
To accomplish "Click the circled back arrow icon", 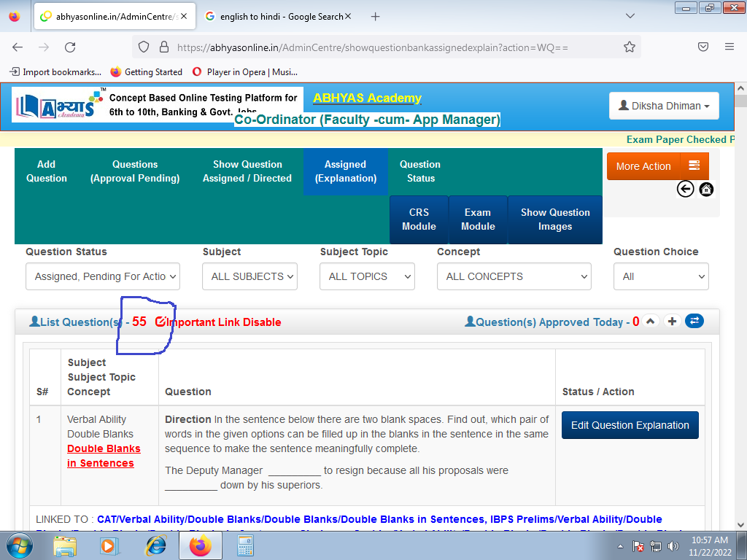I will [685, 190].
